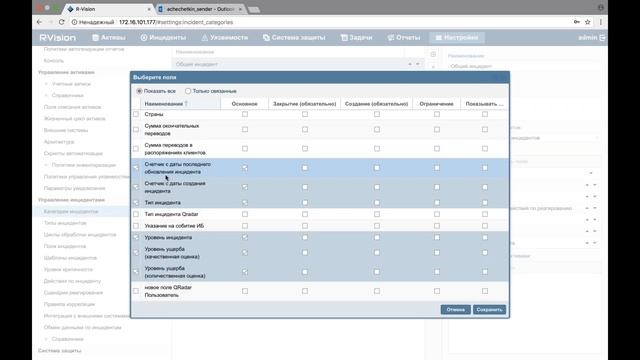This screenshot has height=360, width=640.
Task: Sort by the Наименование column header
Action: pos(180,104)
